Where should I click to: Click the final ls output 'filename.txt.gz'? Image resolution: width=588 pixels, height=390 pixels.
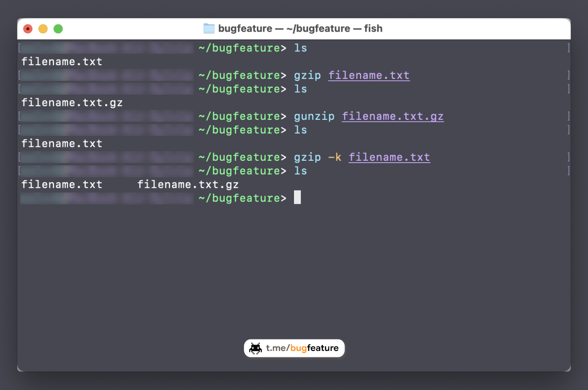tap(188, 185)
